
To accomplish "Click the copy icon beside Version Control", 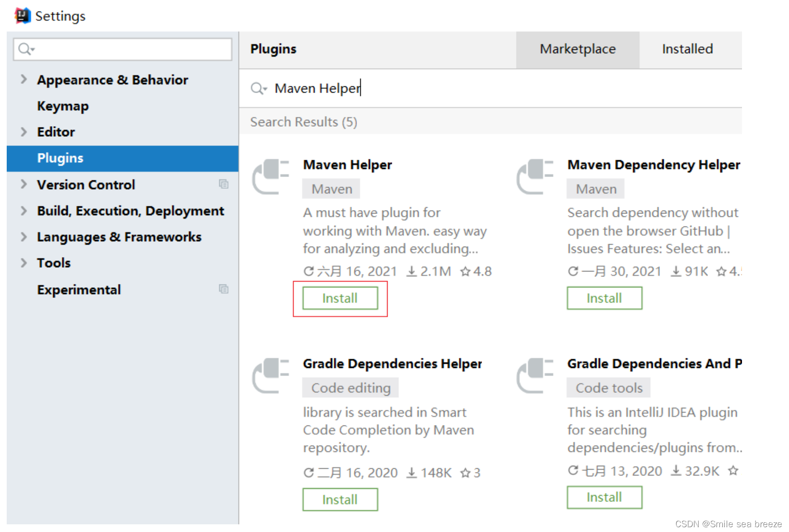I will (x=224, y=184).
